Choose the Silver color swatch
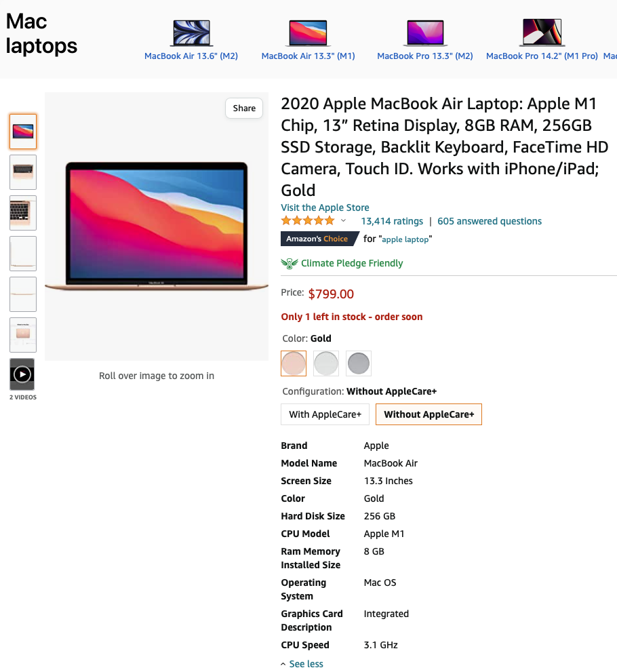 pyautogui.click(x=326, y=363)
